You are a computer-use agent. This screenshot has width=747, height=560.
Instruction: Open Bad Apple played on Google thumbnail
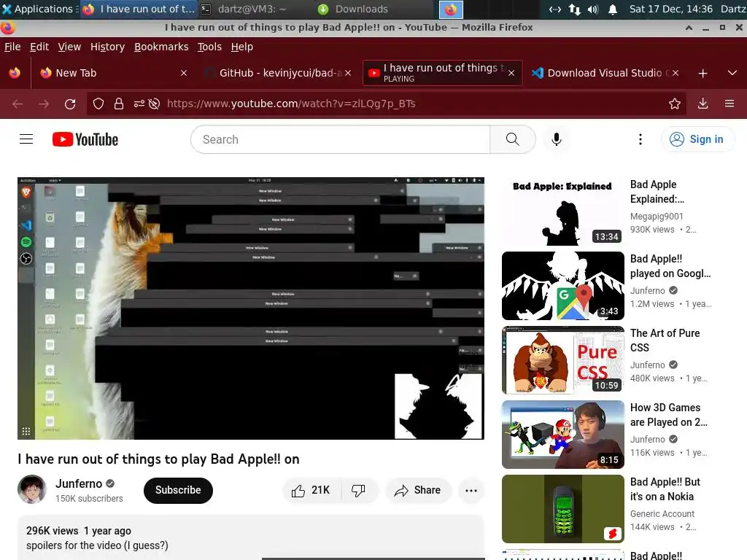coord(562,286)
